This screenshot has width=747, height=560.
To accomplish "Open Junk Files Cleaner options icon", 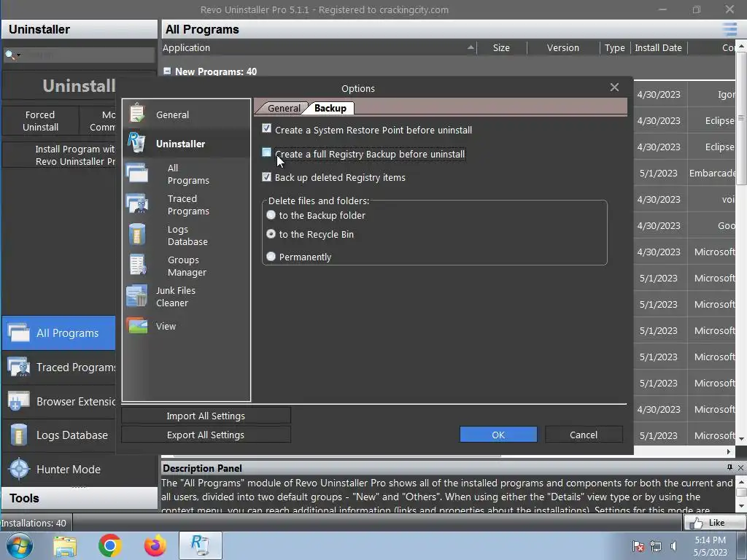I will pos(137,296).
